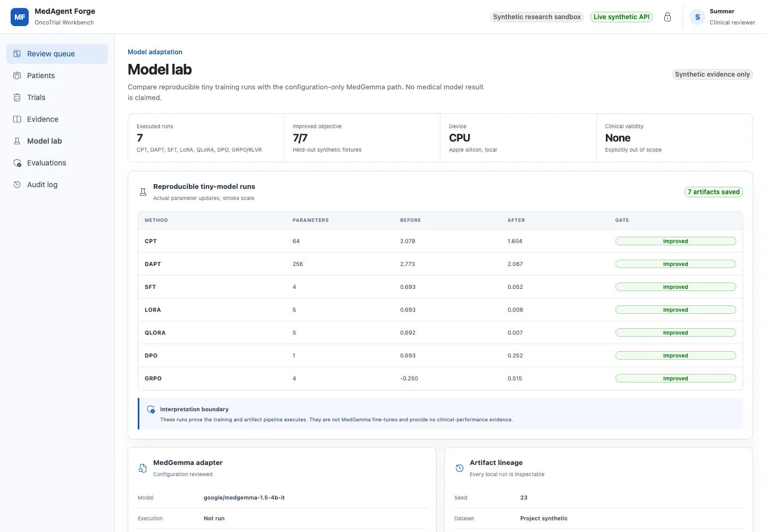Select Model lab in sidebar
This screenshot has height=532, width=766.
[57, 141]
